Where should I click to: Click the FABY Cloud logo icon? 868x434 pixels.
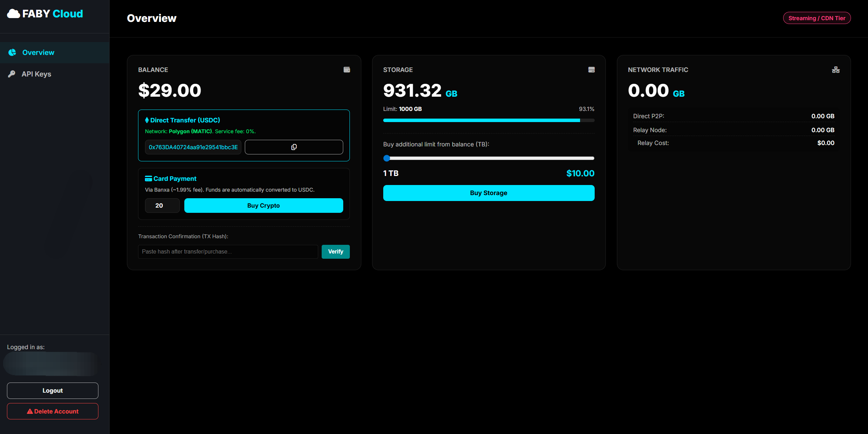13,14
